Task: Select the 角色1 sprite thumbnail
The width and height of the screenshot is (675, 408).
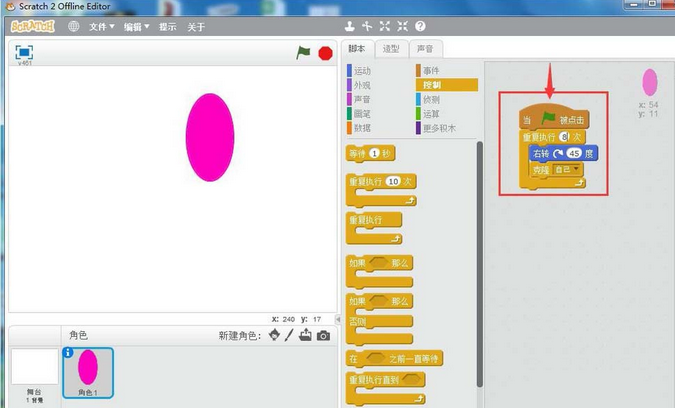Action: tap(88, 371)
